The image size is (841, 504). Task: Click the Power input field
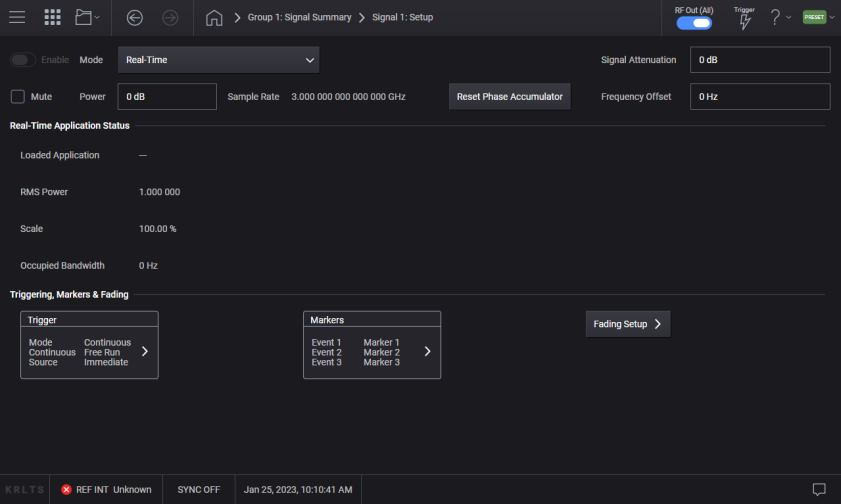pyautogui.click(x=167, y=97)
